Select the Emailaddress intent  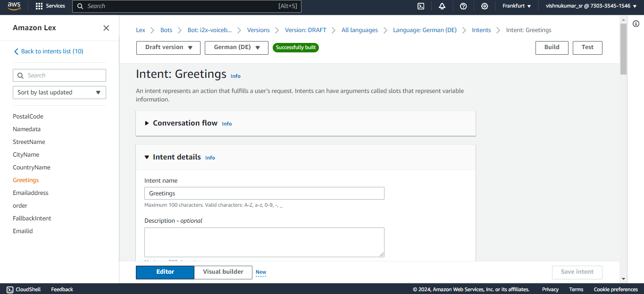31,193
